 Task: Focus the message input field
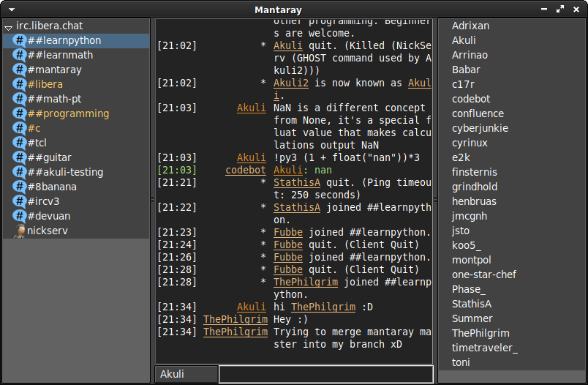325,374
